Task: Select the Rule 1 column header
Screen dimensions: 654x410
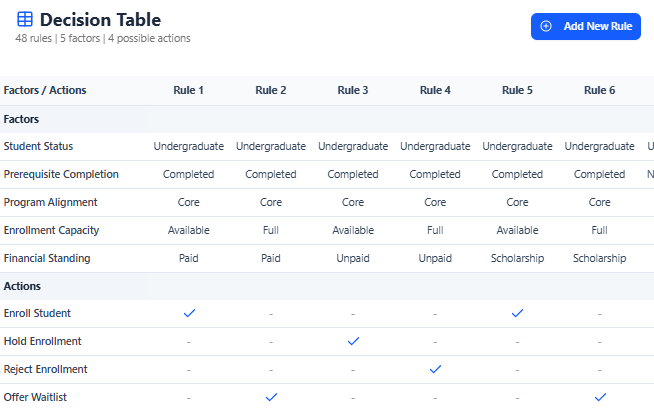Action: pos(189,90)
